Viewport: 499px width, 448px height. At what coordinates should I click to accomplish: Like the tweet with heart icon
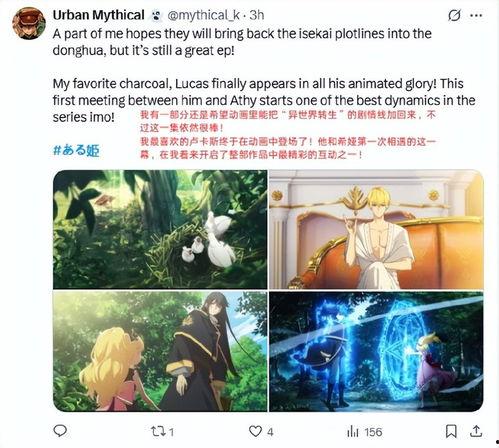(255, 432)
